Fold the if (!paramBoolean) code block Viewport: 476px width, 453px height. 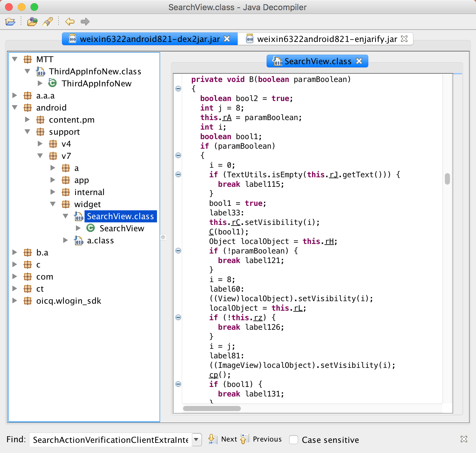tap(178, 251)
